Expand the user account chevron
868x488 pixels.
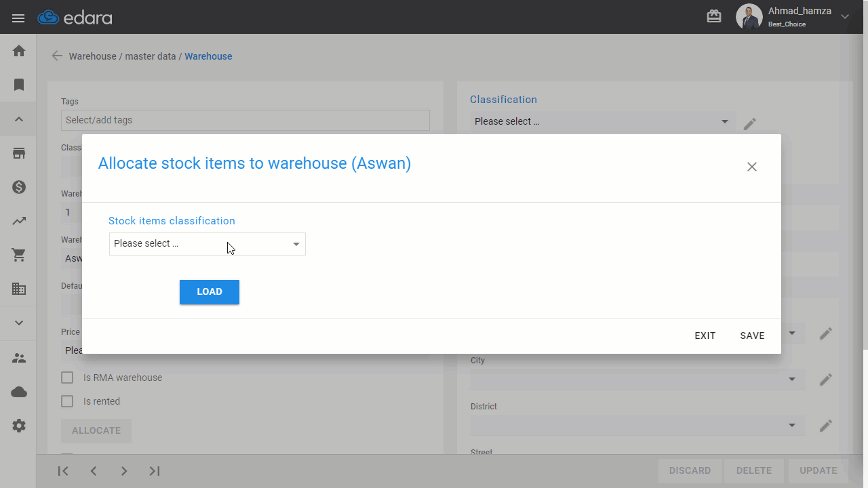point(845,16)
